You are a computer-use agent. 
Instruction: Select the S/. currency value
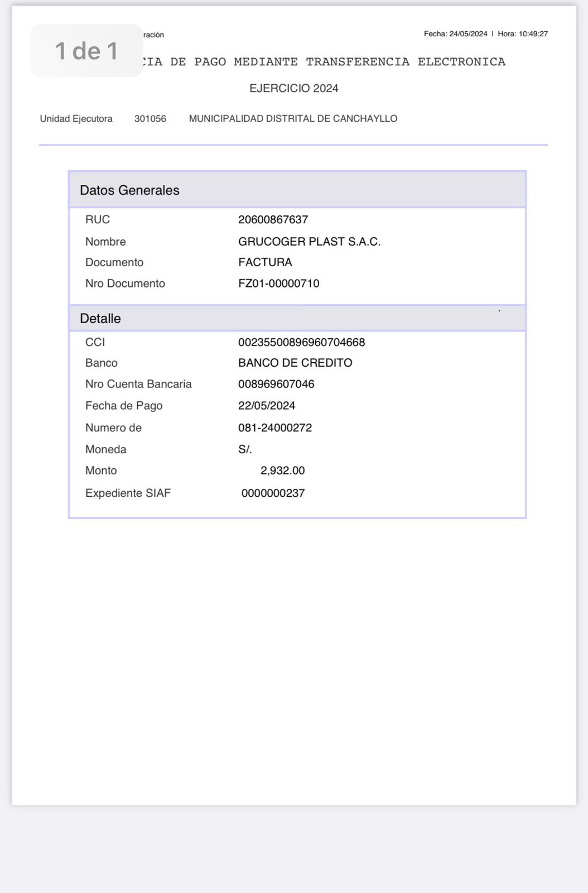coord(245,449)
